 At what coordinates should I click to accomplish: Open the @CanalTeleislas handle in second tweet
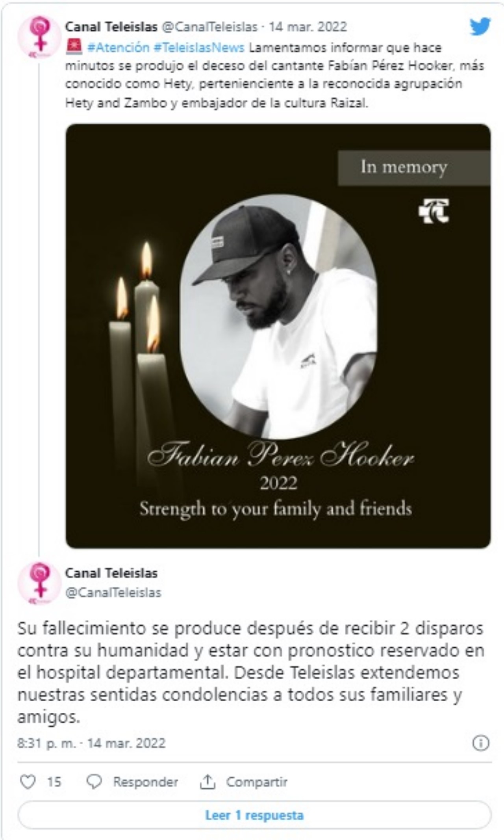tap(113, 593)
